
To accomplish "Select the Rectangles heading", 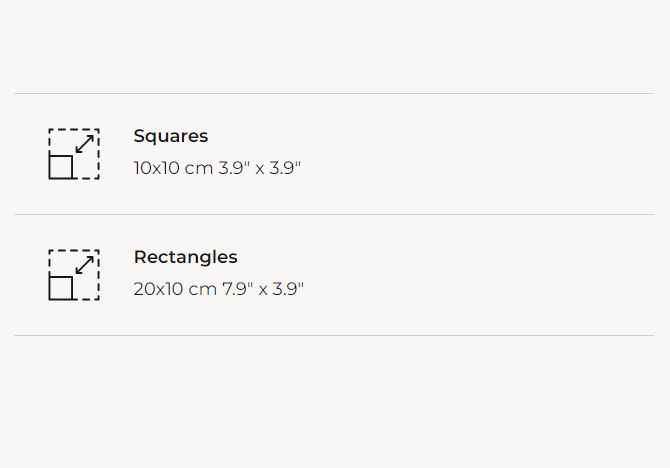I will [x=185, y=257].
